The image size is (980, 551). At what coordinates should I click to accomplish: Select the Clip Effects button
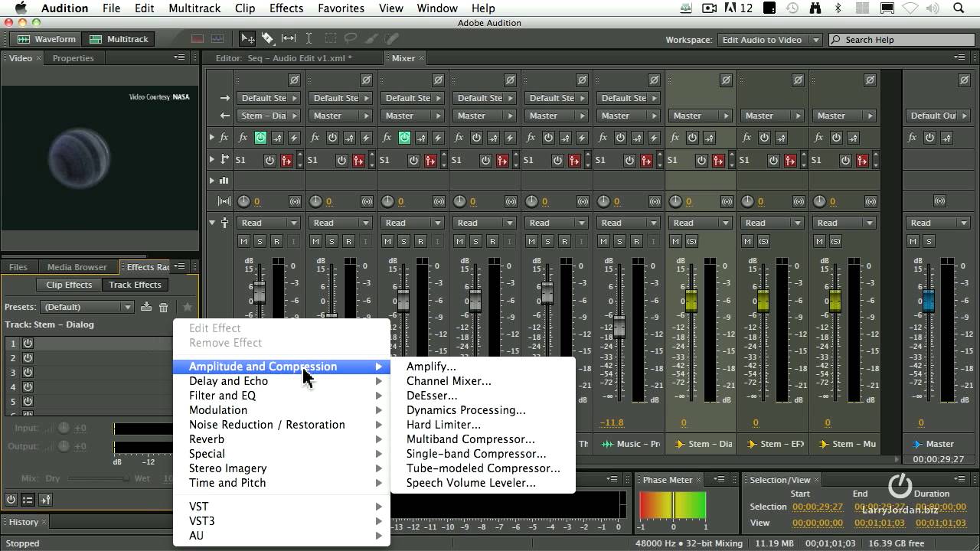pos(68,285)
